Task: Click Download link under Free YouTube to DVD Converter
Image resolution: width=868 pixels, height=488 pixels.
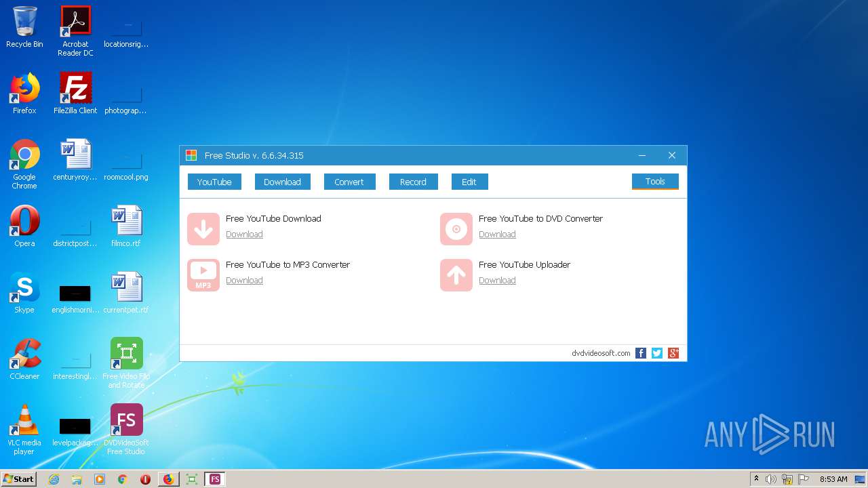Action: 497,235
